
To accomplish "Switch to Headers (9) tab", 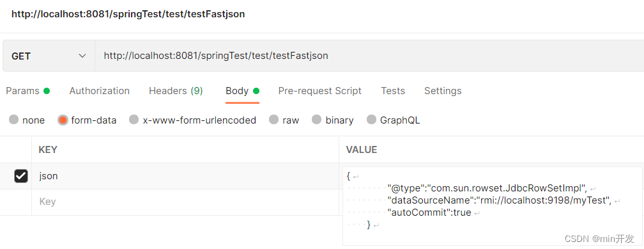I will pyautogui.click(x=176, y=91).
